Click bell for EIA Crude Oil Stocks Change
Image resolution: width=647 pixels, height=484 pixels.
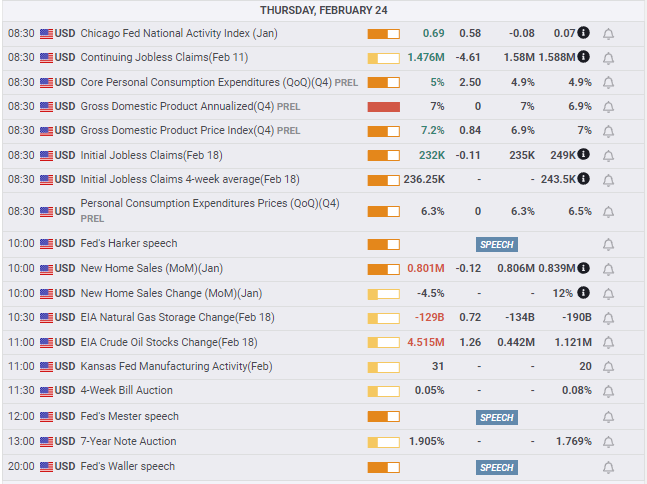click(x=608, y=342)
